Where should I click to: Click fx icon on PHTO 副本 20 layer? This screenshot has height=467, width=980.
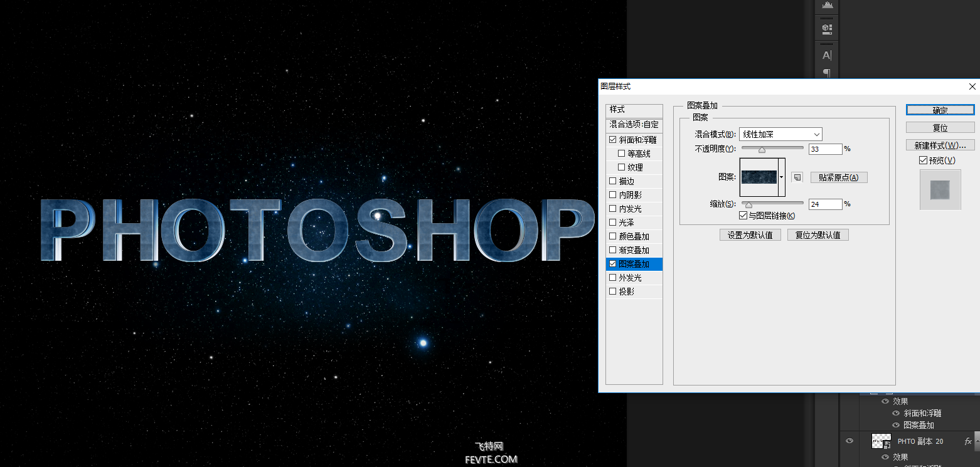967,441
